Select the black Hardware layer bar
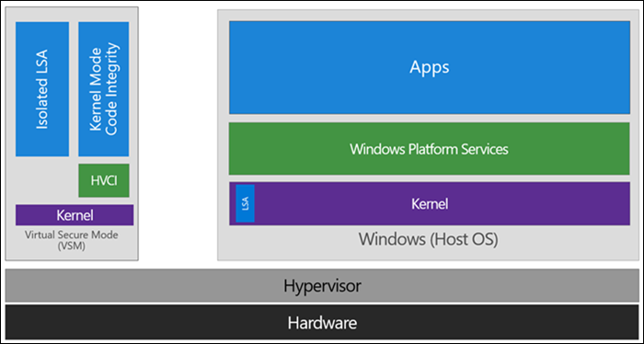Screen dimensions: 644x344 click(322, 322)
